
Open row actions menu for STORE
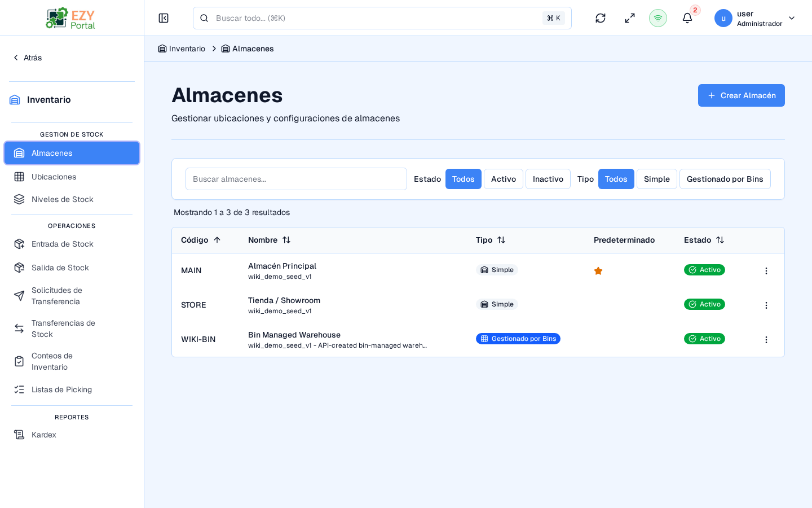point(766,305)
